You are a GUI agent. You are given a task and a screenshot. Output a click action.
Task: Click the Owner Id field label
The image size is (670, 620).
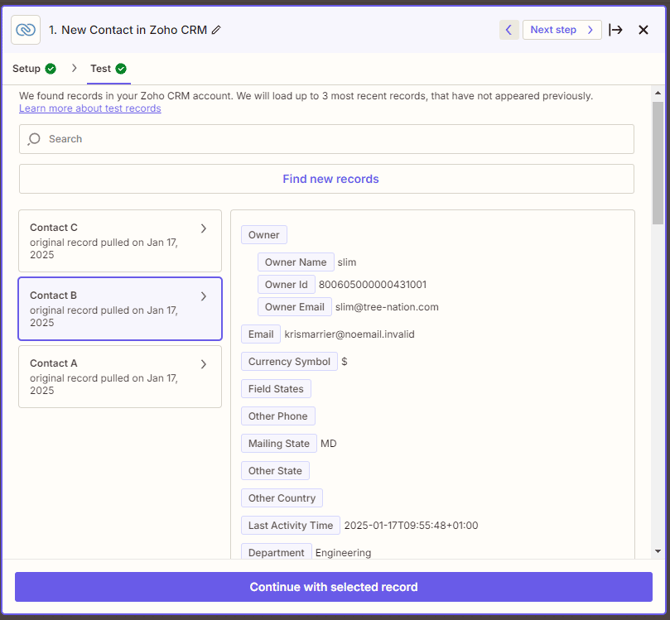[286, 285]
